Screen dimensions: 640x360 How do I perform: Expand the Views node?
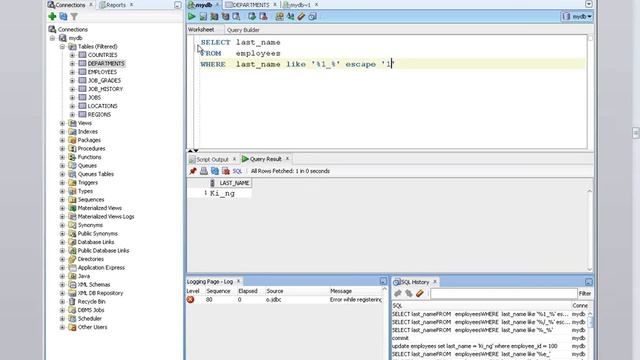(62, 123)
